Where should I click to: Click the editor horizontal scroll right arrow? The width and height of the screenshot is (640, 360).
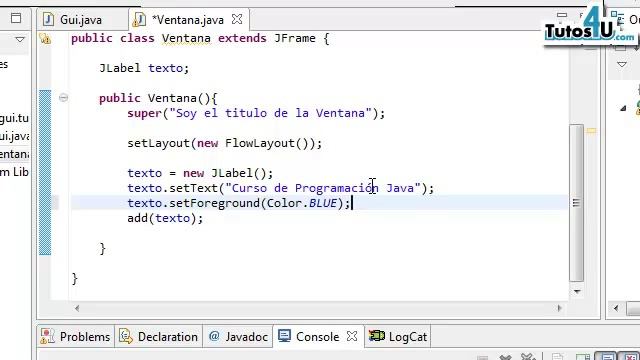tap(559, 309)
